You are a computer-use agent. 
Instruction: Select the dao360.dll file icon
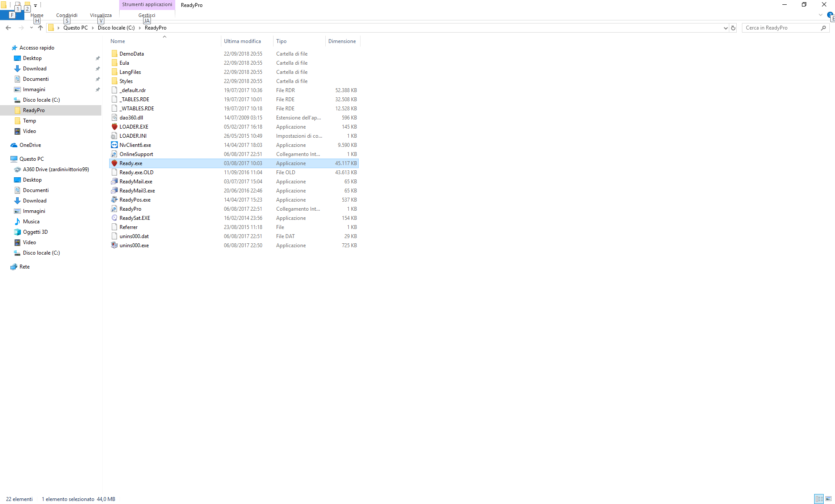click(114, 118)
